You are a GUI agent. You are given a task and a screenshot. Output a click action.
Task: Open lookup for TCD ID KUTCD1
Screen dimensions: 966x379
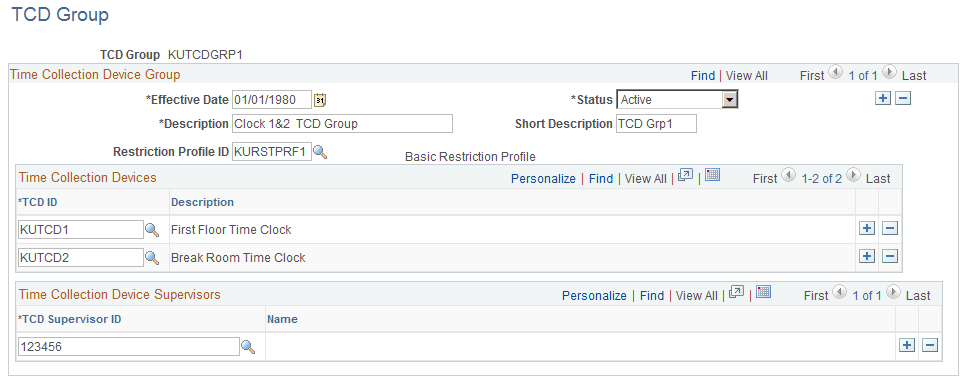(152, 230)
